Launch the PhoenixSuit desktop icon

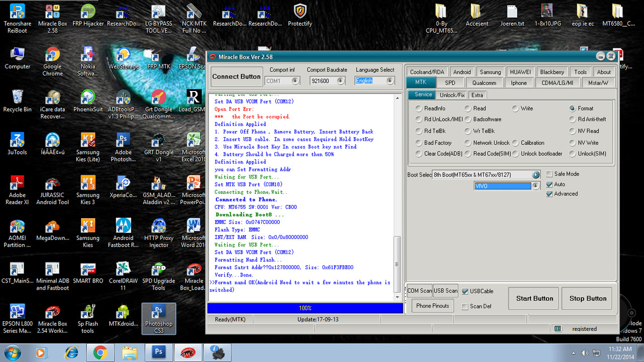pyautogui.click(x=88, y=101)
